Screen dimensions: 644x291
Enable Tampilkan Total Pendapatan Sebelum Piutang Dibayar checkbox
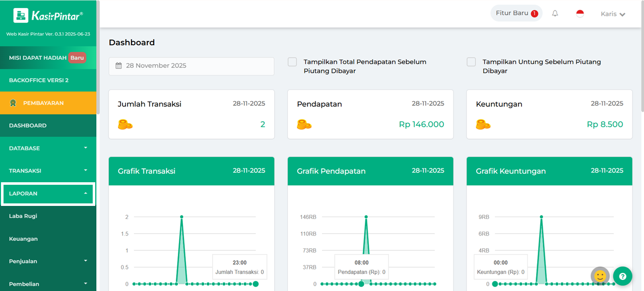tap(292, 62)
